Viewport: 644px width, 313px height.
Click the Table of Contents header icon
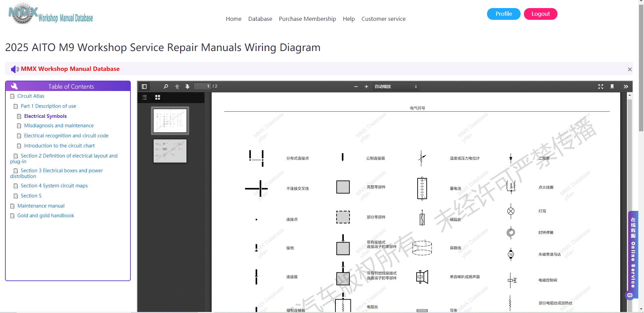point(14,86)
